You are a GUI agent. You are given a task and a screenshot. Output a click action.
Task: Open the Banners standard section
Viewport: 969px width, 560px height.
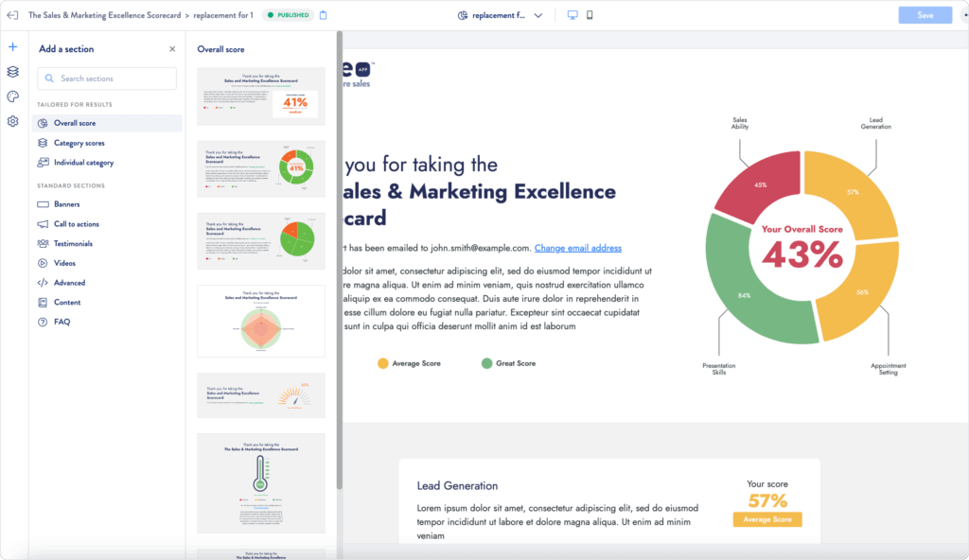[x=66, y=204]
